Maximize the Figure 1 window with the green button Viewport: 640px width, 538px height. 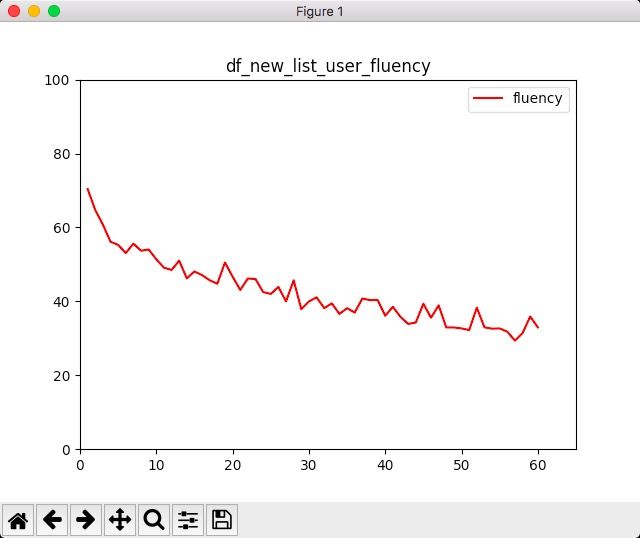click(x=54, y=11)
